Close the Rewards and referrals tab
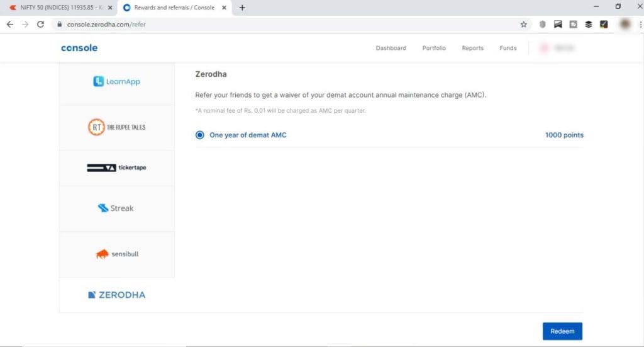Image resolution: width=644 pixels, height=347 pixels. pyautogui.click(x=225, y=8)
